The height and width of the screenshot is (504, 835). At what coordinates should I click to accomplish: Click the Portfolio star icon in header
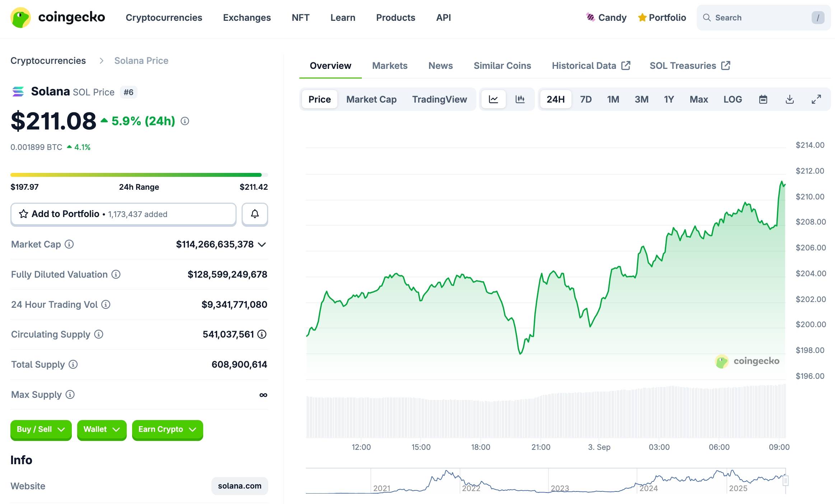coord(642,18)
